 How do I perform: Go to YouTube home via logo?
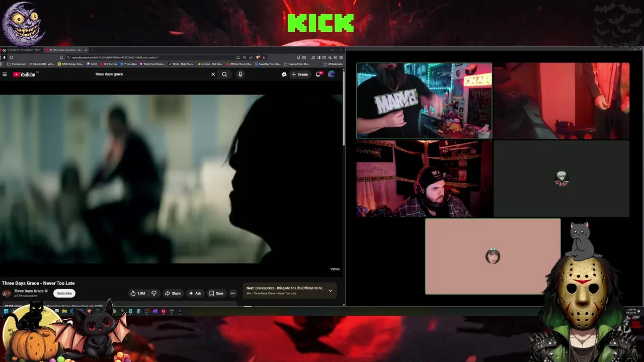(24, 74)
